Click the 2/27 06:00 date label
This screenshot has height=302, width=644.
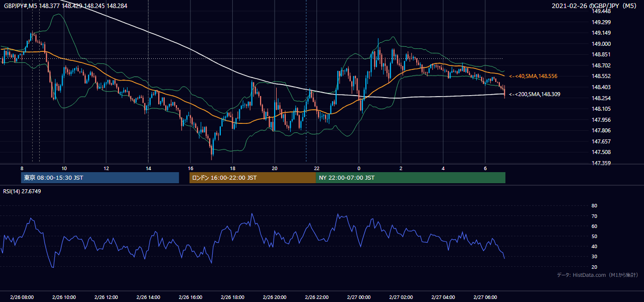click(x=485, y=297)
